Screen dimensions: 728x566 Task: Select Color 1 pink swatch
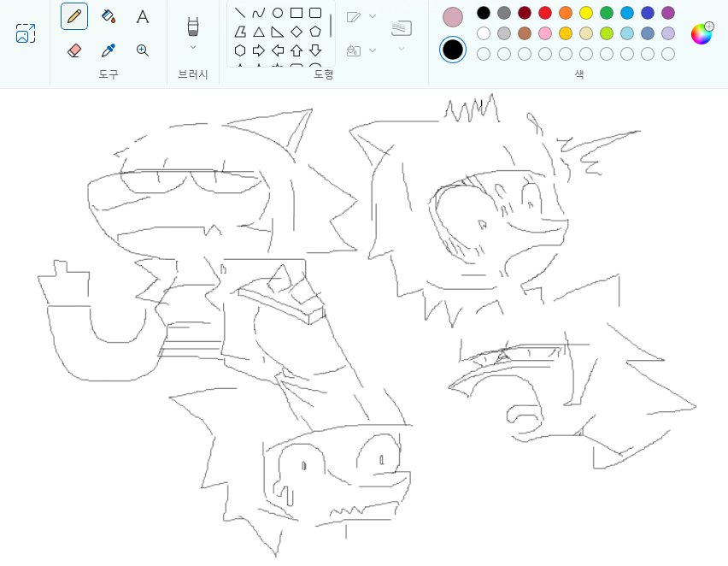453,17
